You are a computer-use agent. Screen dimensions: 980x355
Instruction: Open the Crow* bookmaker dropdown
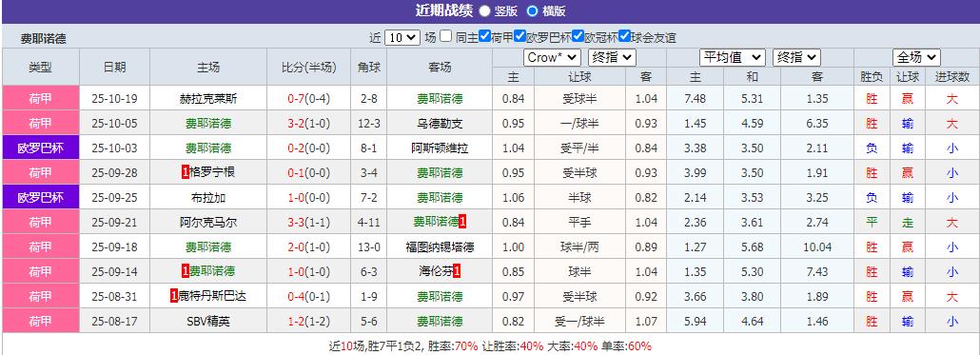click(552, 57)
